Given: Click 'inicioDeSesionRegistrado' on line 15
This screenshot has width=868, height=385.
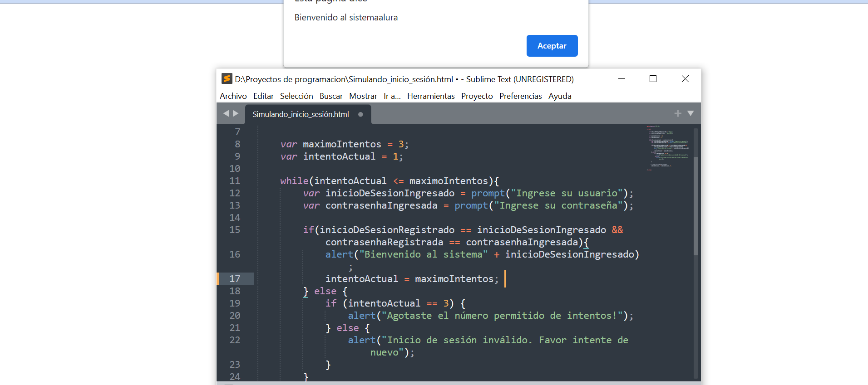Looking at the screenshot, I should pos(387,230).
